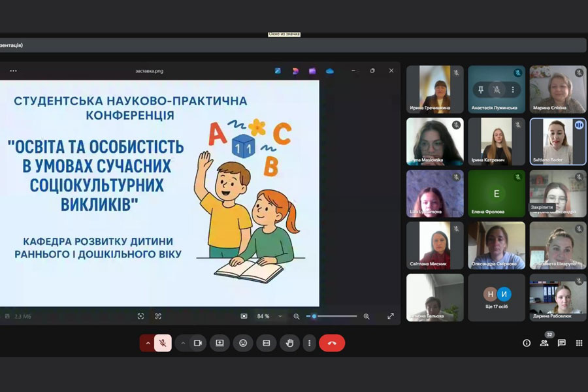
Task: Click the save icon beside 2.3 МБ
Action: [x=7, y=316]
